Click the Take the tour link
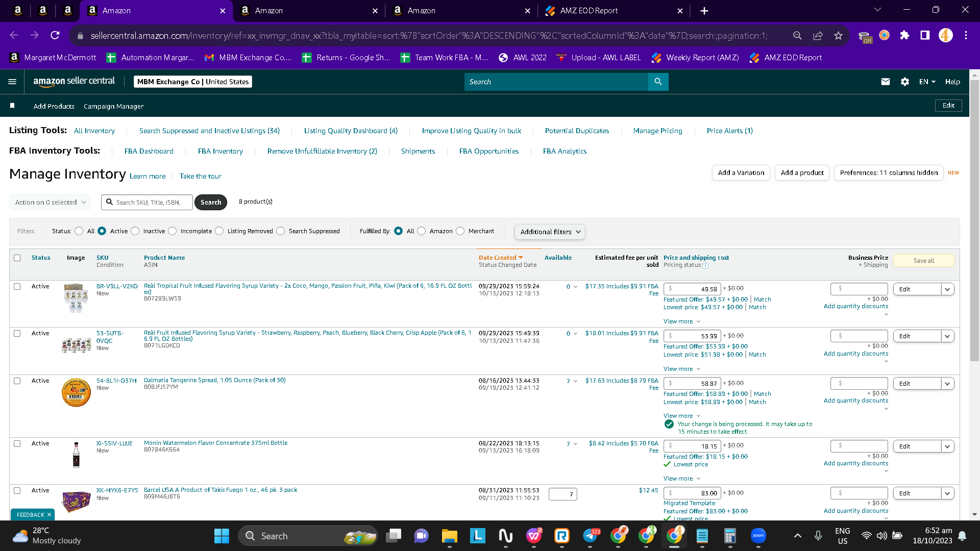The image size is (980, 551). point(201,177)
